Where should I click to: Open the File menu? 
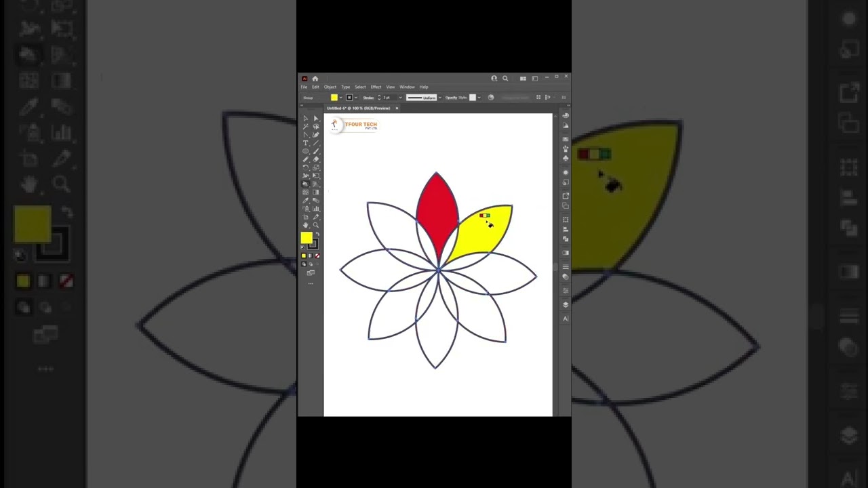304,87
